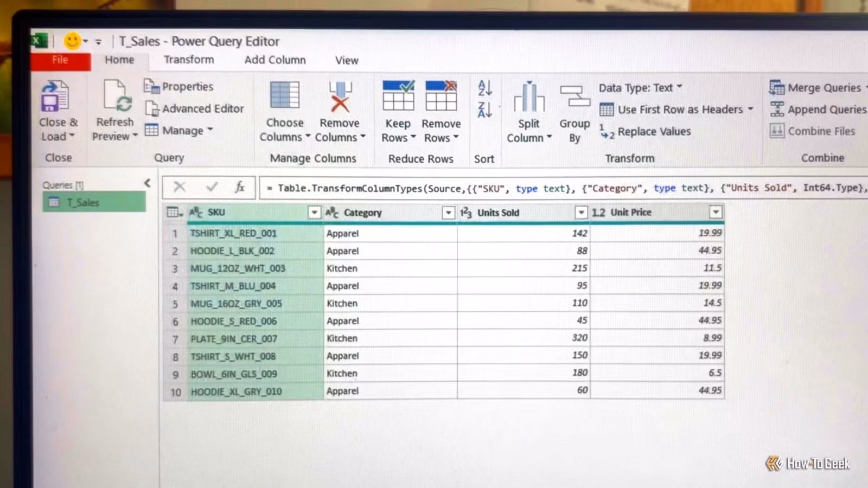Switch to the Home tab
This screenshot has width=868, height=488.
point(119,60)
